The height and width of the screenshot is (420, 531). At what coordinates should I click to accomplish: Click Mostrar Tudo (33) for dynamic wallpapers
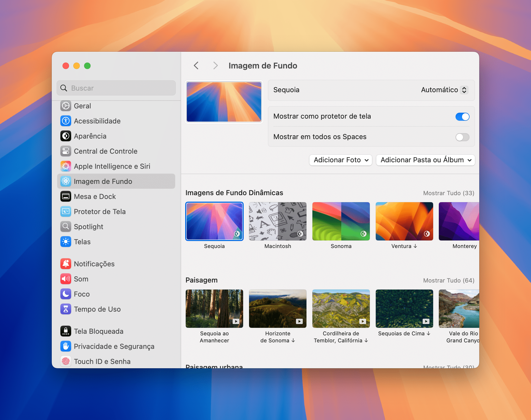tap(449, 193)
